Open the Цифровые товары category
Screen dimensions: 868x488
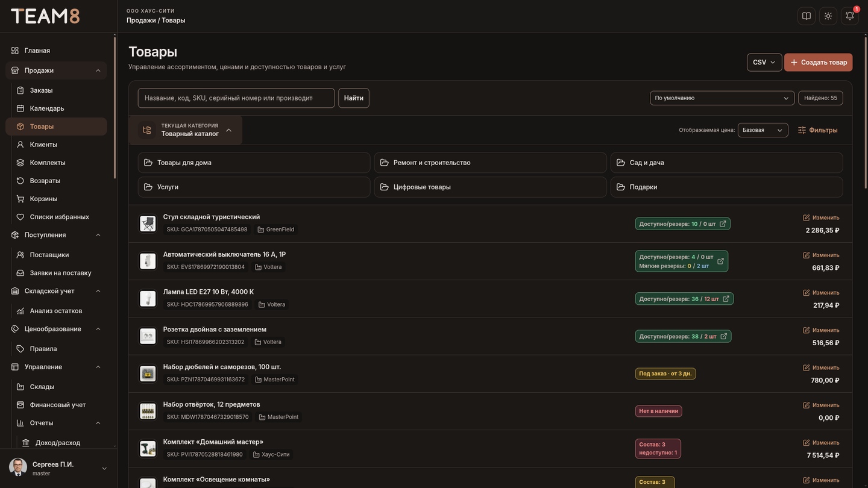(x=490, y=187)
